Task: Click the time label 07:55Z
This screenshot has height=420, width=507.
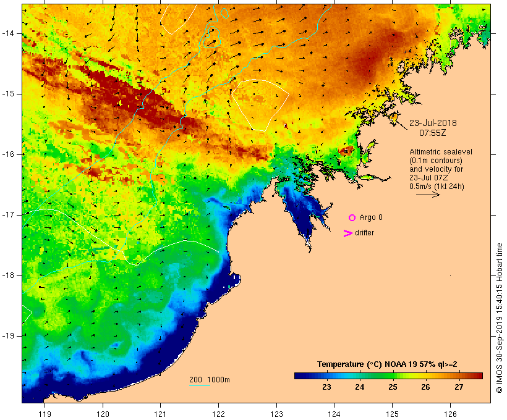Action: tap(433, 133)
